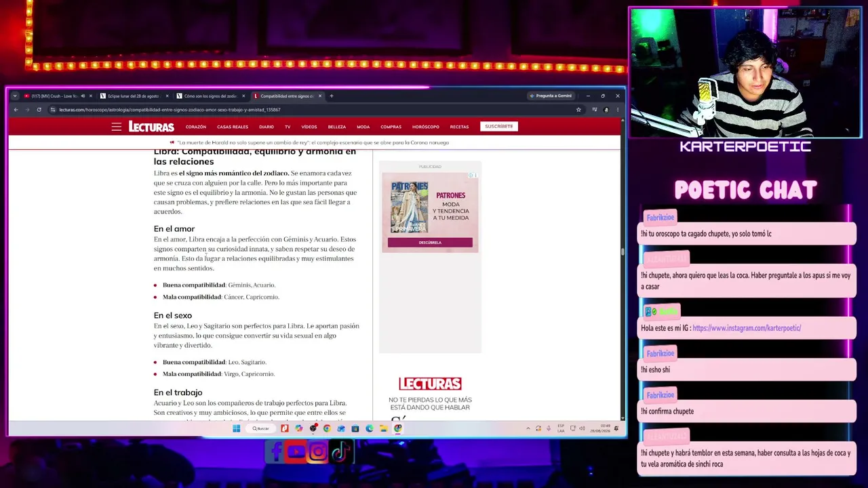
Task: Switch to the Eclipse lunar tab
Action: 133,96
